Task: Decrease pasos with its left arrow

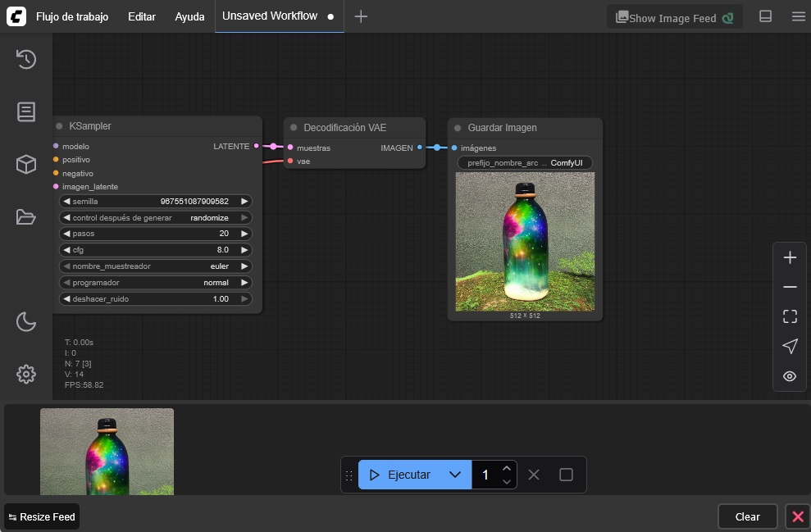Action: pyautogui.click(x=66, y=234)
